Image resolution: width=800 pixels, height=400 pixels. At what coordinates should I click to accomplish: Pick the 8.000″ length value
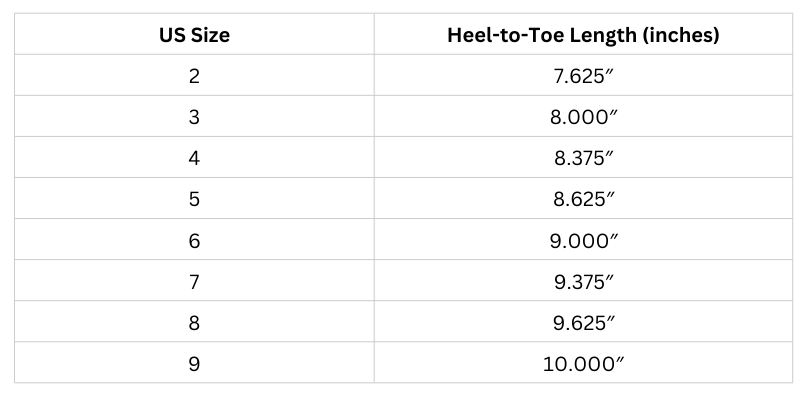click(x=584, y=117)
